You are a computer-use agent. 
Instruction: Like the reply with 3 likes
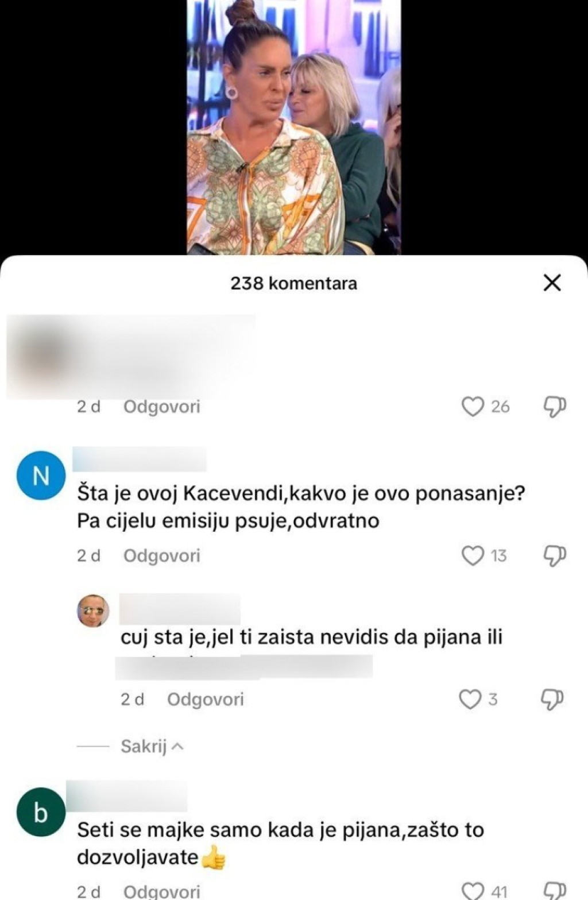coord(470,699)
